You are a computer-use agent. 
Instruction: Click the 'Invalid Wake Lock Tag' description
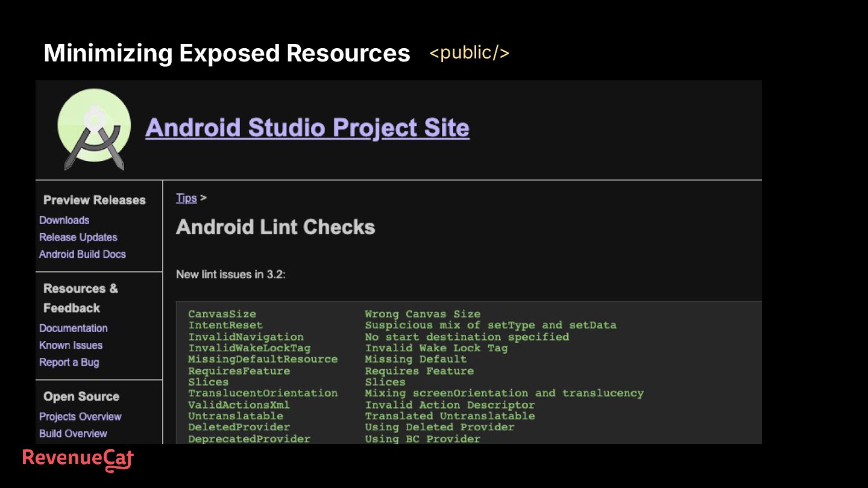tap(436, 348)
